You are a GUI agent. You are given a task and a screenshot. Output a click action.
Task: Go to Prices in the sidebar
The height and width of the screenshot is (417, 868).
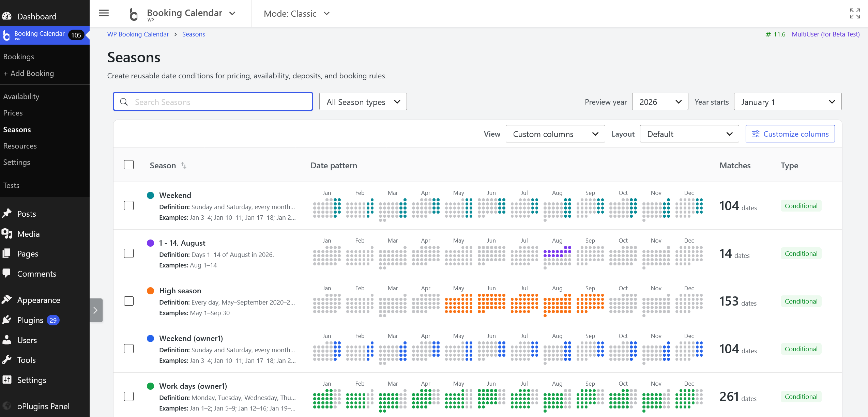coord(13,113)
